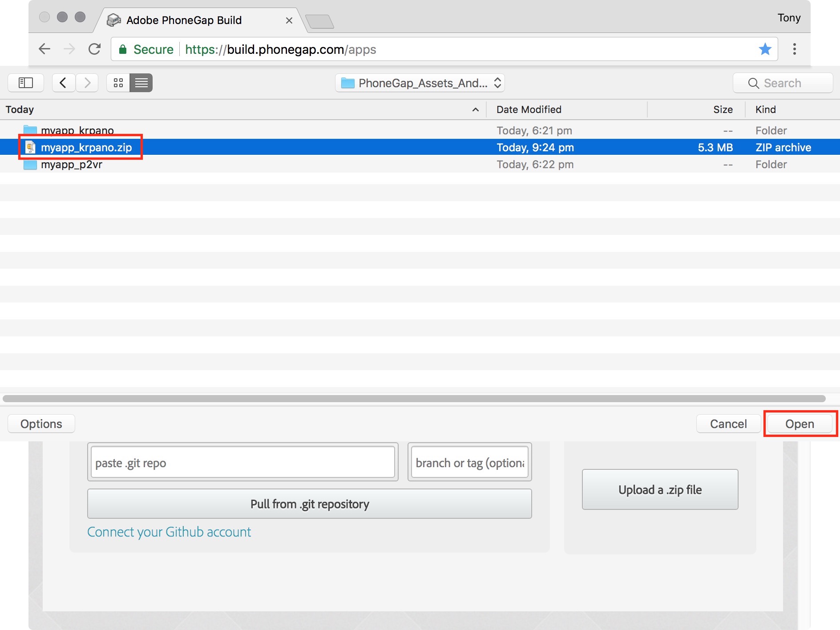Screen dimensions: 840x630
Task: Click the paste .git repo field
Action: click(x=242, y=463)
